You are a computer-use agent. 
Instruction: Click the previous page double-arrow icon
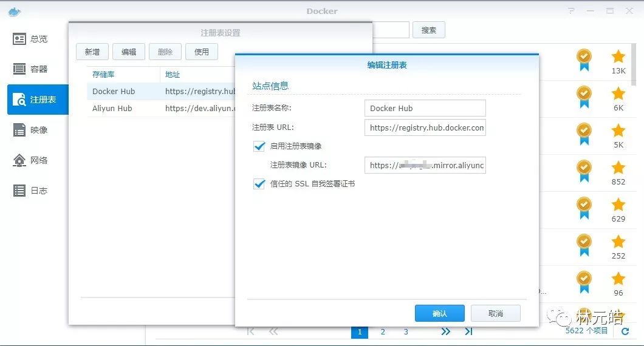[x=273, y=331]
